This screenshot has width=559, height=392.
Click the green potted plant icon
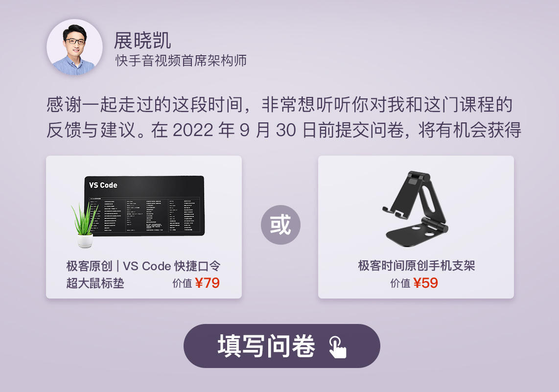click(85, 225)
